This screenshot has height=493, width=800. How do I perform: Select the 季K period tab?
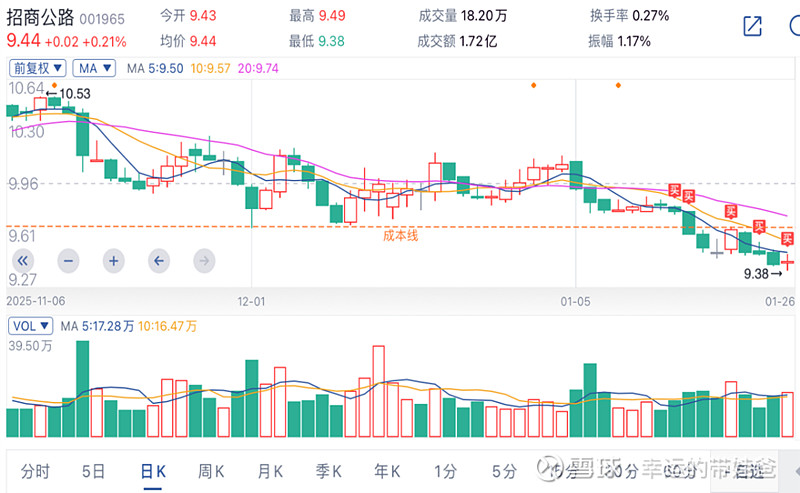tap(329, 471)
